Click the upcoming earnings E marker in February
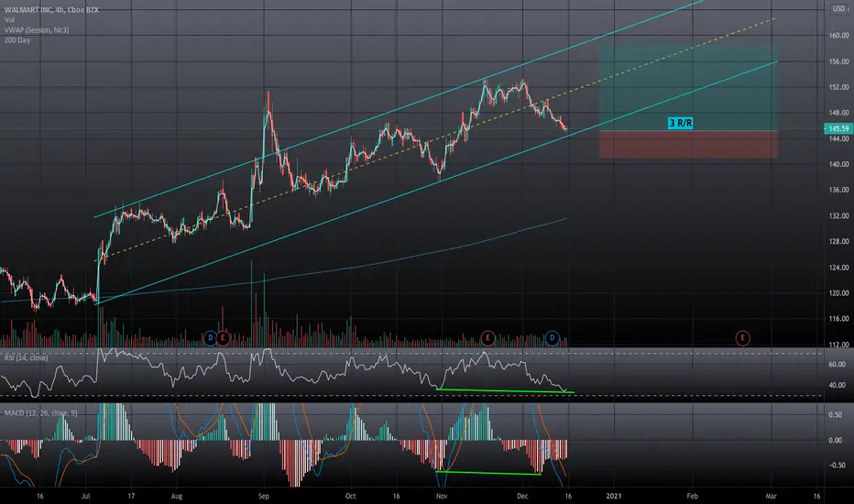 (x=742, y=338)
